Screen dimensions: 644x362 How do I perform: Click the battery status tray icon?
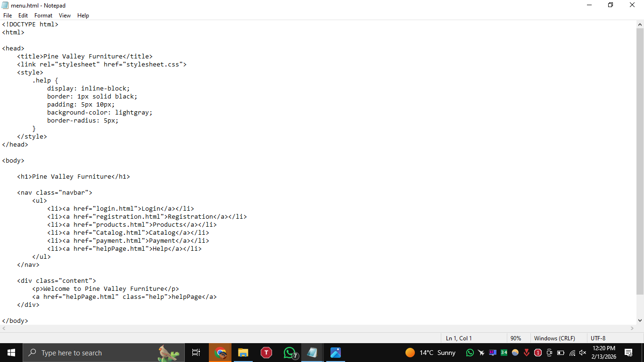tap(561, 353)
